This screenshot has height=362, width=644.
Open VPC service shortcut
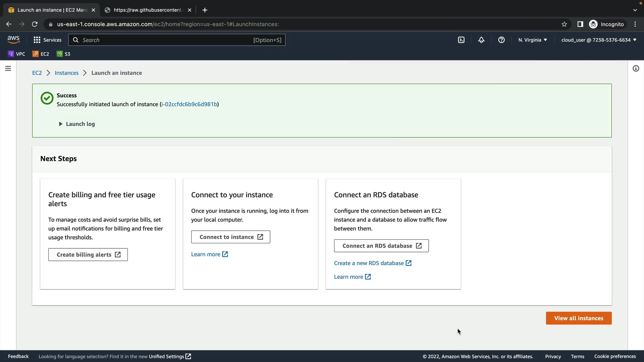(x=16, y=54)
